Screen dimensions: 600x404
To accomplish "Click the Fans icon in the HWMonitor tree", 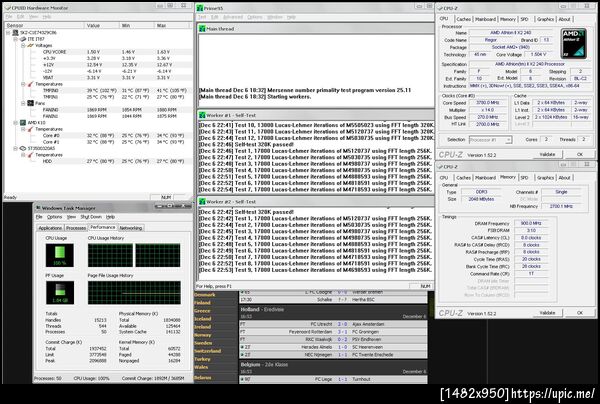I will click(x=30, y=103).
